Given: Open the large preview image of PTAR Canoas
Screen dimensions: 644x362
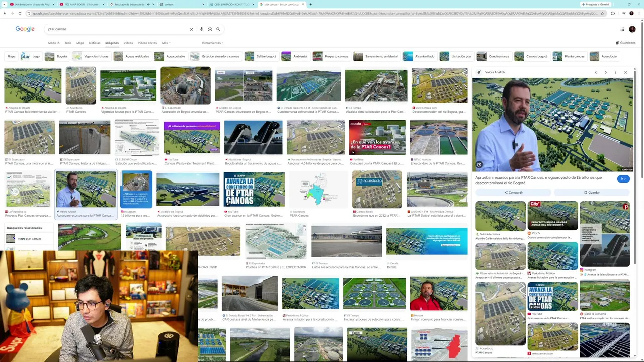Looking at the screenshot, I should click(x=553, y=125).
